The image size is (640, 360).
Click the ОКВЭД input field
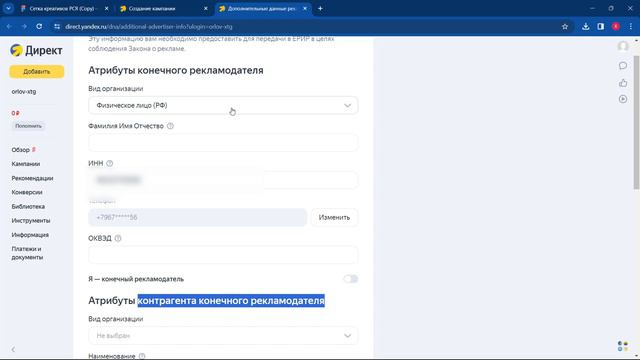tap(223, 255)
